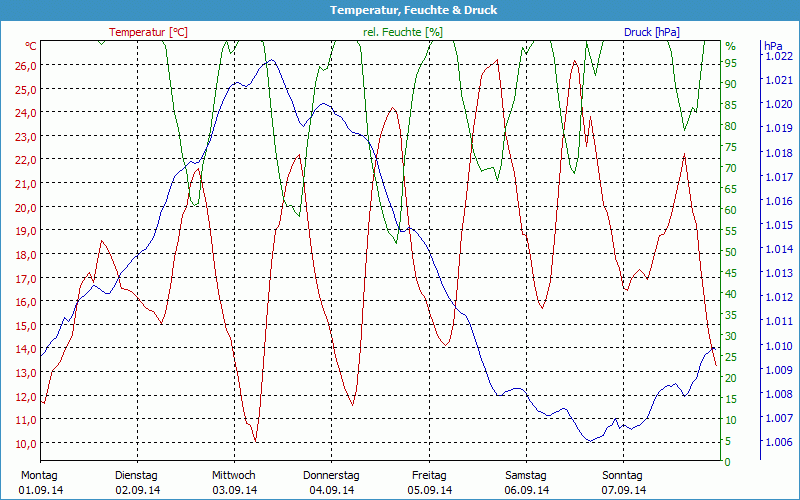Click the '1.010' pressure axis value
Viewport: 800px width, 500px height.
(779, 346)
